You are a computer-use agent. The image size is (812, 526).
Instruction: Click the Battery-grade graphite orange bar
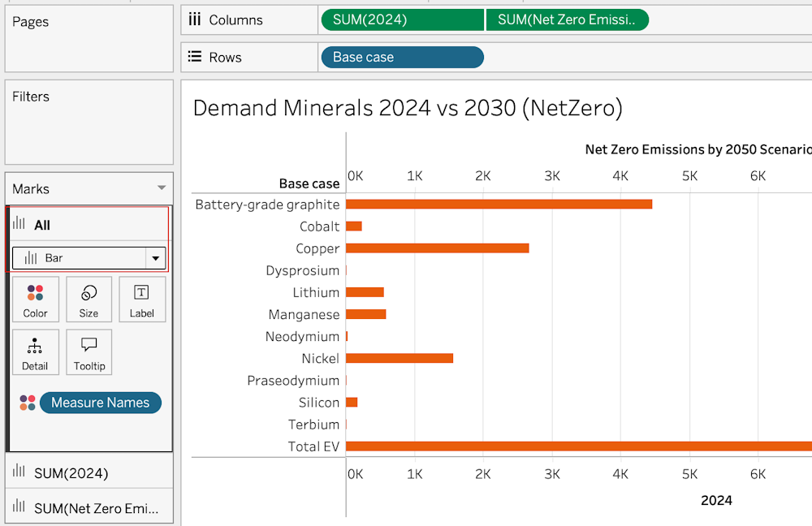(x=499, y=204)
